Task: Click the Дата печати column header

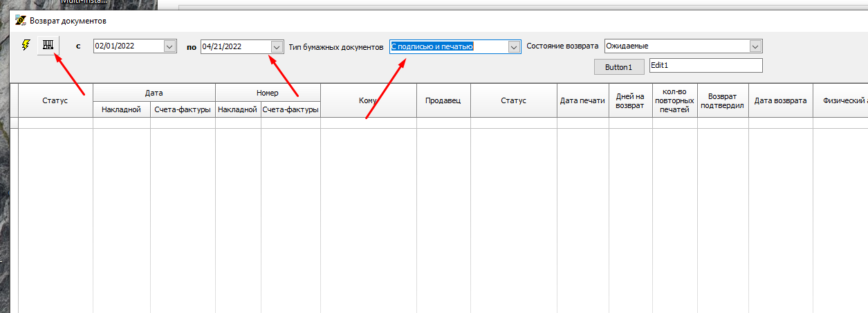Action: [x=582, y=100]
